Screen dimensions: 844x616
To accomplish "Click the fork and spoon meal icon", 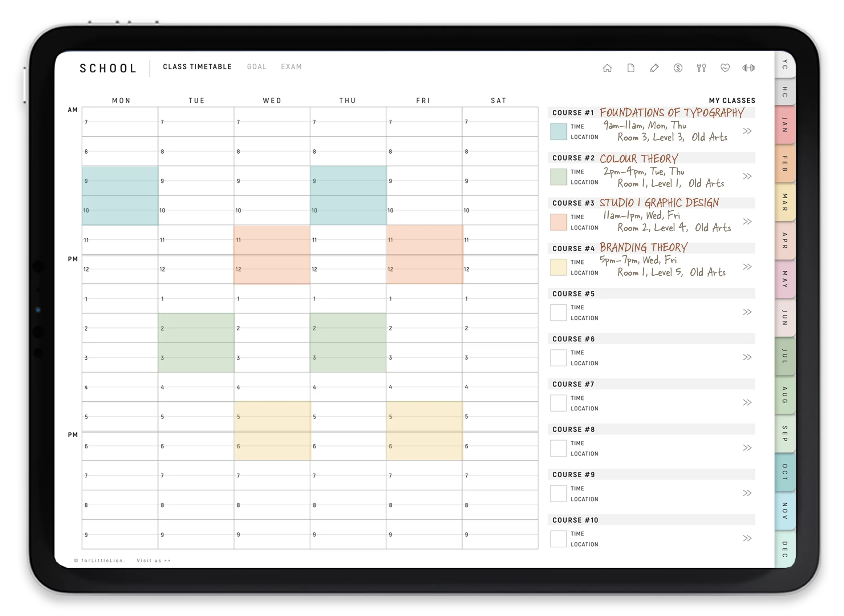I will point(701,68).
